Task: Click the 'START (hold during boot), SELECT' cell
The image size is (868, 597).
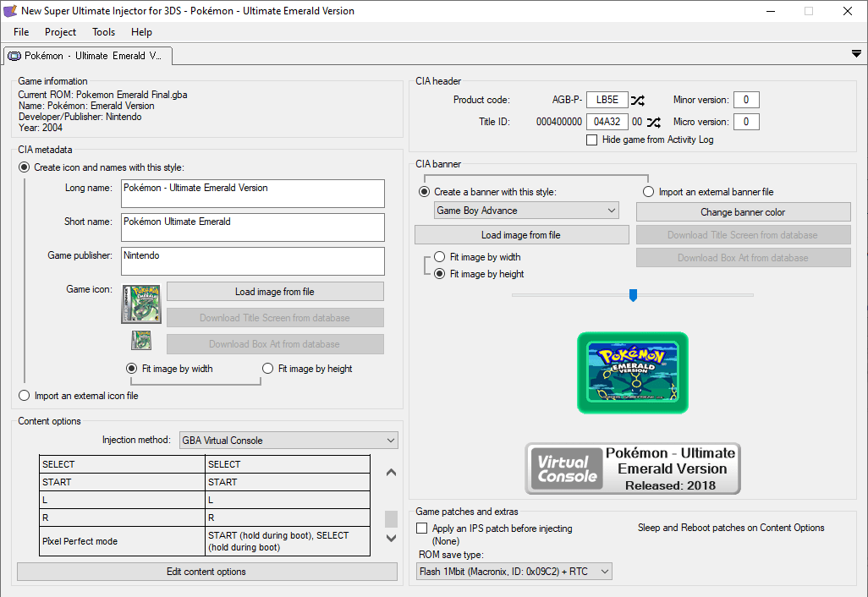Action: (288, 541)
